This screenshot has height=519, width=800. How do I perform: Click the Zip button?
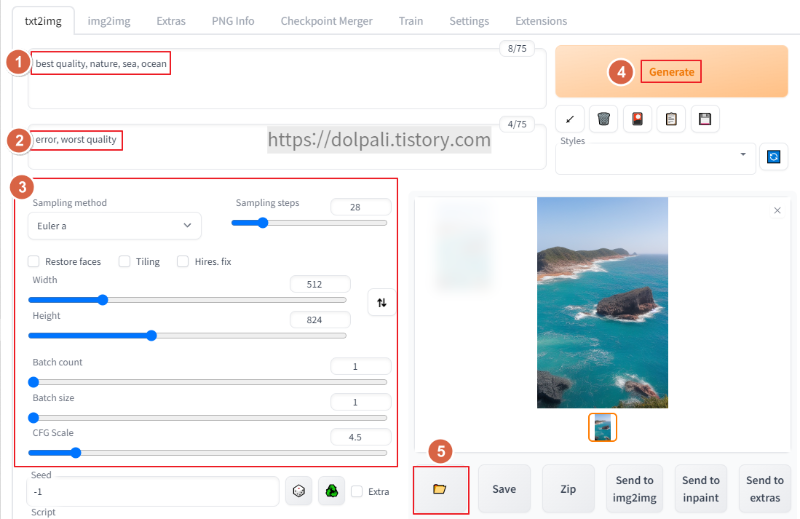pos(568,489)
